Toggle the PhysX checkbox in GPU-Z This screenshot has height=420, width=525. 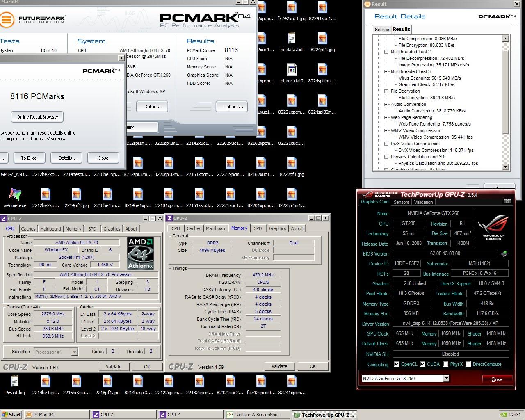coord(446,364)
